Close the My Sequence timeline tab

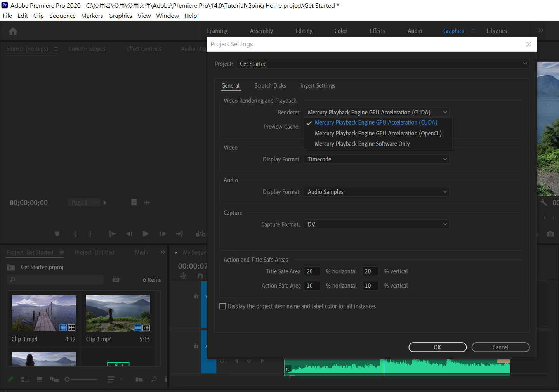[176, 253]
